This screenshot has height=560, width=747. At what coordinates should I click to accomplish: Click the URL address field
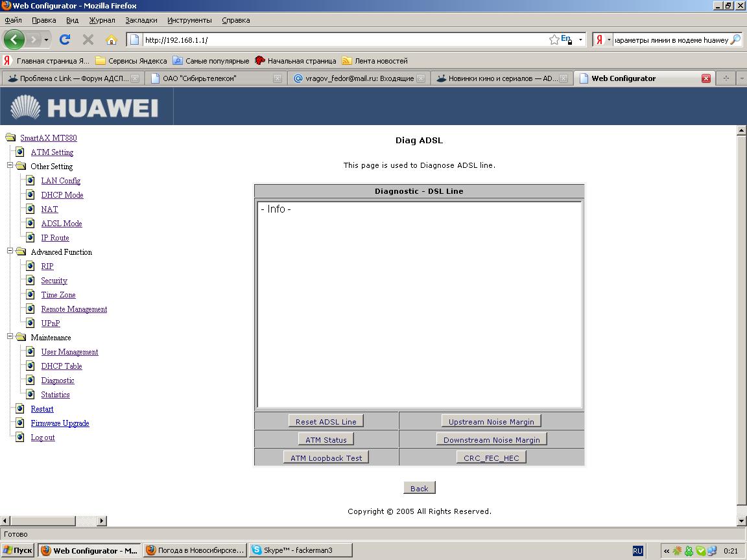(344, 40)
